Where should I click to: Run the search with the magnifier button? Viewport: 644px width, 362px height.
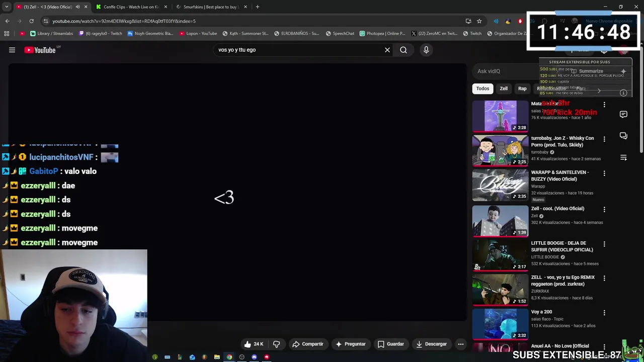point(404,50)
